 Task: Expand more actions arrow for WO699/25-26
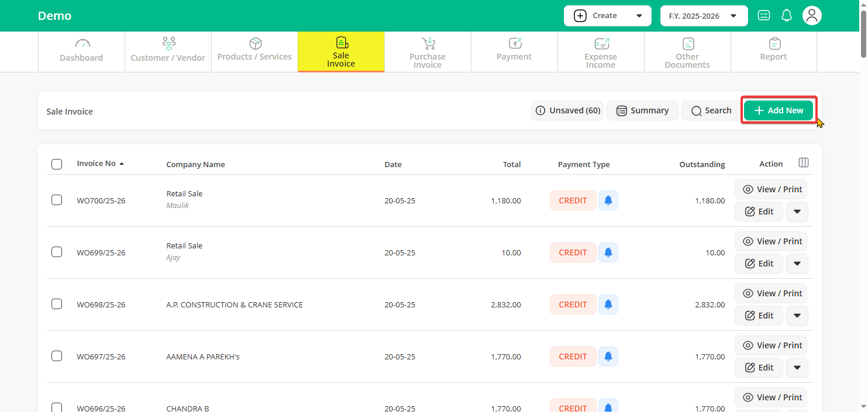(797, 264)
